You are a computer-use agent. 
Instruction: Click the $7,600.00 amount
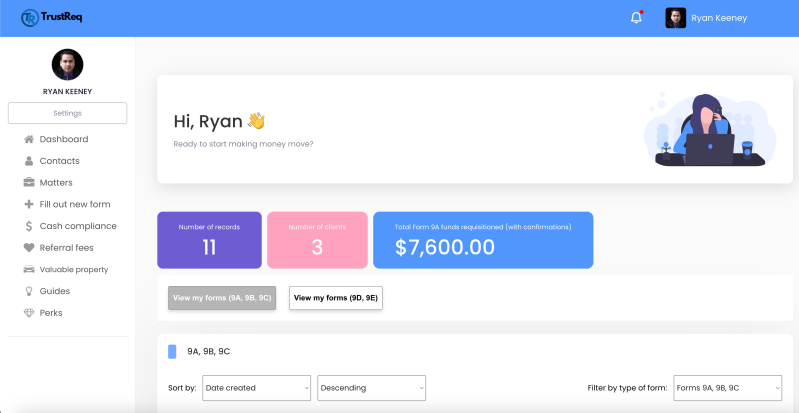coord(445,247)
